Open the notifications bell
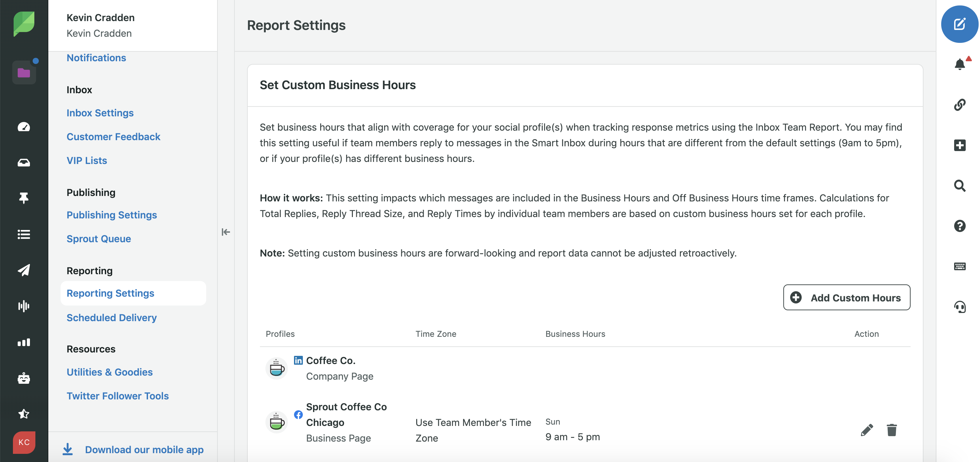980x462 pixels. pyautogui.click(x=960, y=64)
